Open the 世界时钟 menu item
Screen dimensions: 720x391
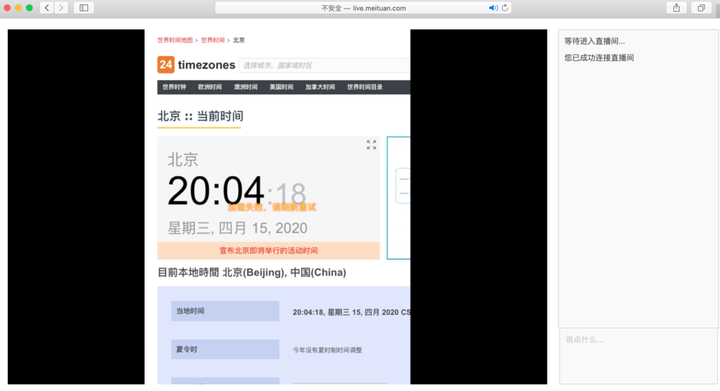(x=174, y=87)
